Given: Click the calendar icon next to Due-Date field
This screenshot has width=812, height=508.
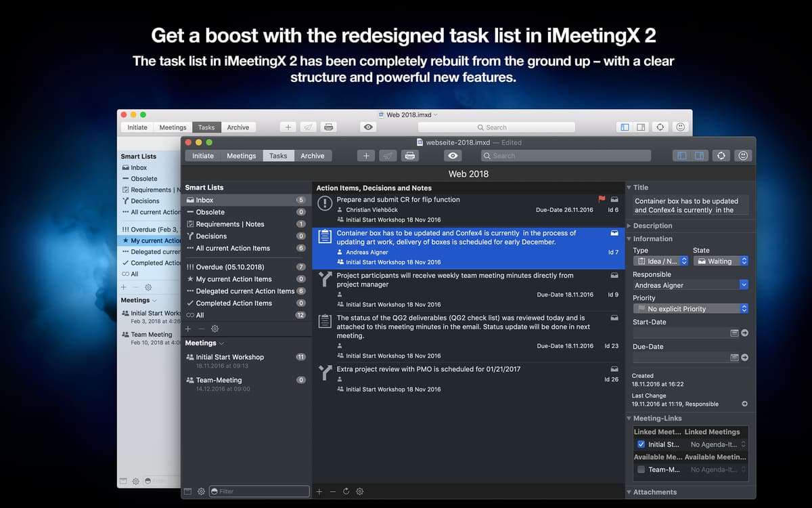Looking at the screenshot, I should coord(734,358).
